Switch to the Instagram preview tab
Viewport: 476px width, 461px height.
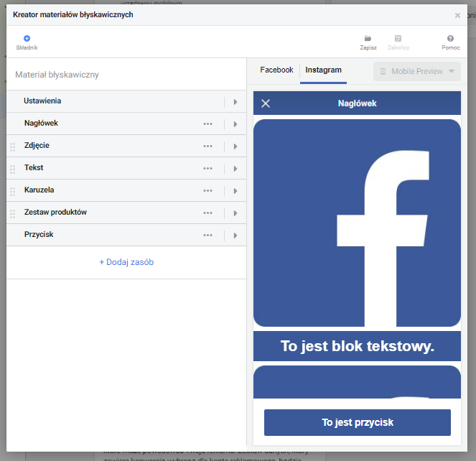point(323,70)
